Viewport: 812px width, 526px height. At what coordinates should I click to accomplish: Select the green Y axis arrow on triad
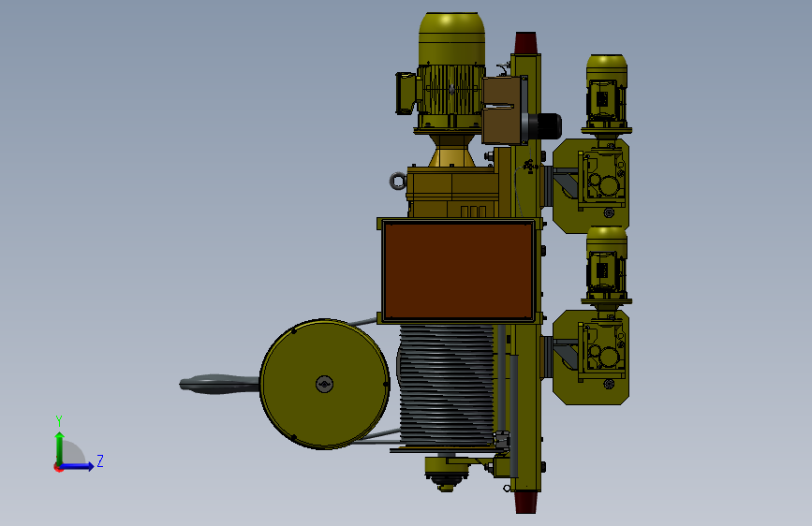[x=60, y=447]
